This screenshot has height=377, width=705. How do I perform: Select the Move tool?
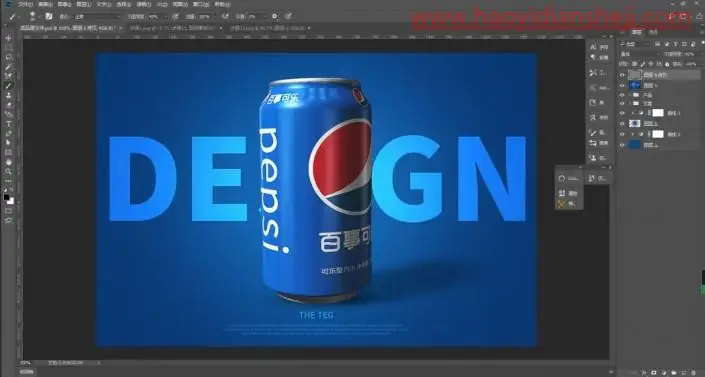tap(9, 38)
